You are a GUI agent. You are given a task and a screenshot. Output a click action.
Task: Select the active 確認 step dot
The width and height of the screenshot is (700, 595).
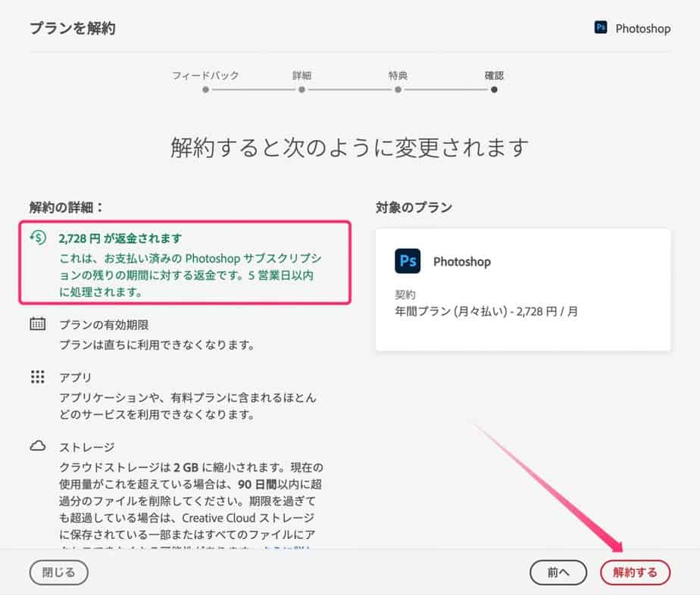tap(494, 89)
